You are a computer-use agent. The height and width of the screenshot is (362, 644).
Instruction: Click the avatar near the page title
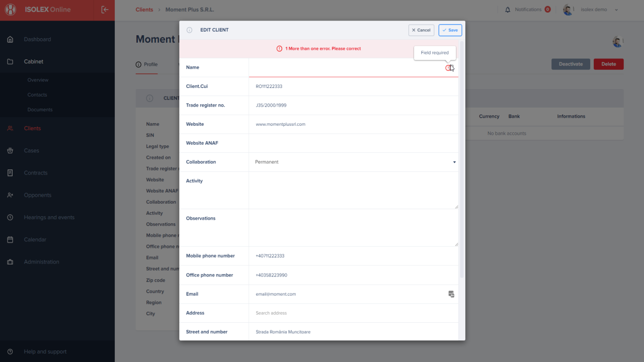coord(618,42)
